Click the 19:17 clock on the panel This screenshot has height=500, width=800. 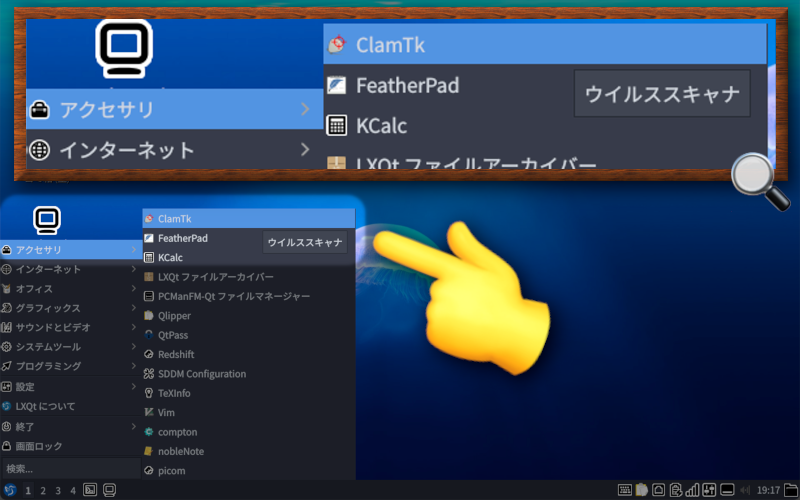pos(768,490)
